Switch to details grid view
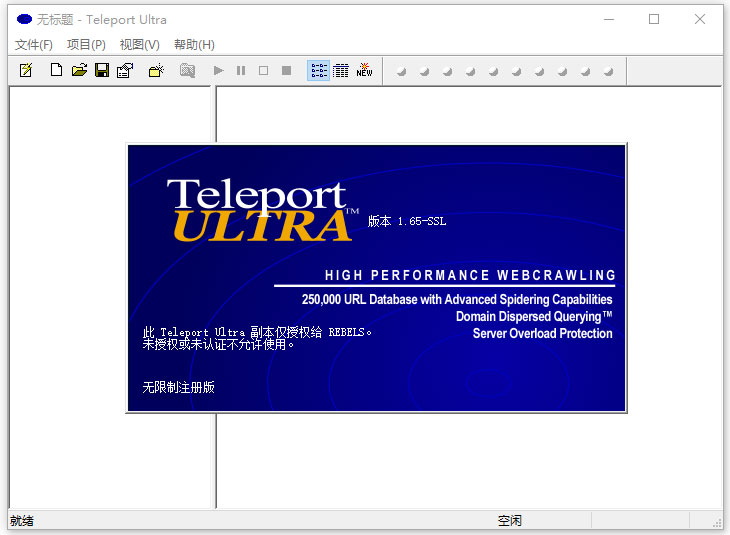The width and height of the screenshot is (730, 535). point(341,70)
